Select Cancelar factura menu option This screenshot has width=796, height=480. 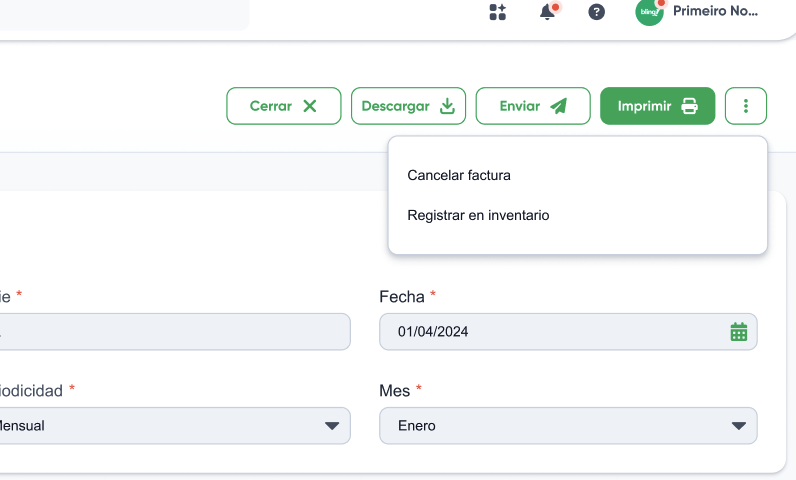point(459,175)
